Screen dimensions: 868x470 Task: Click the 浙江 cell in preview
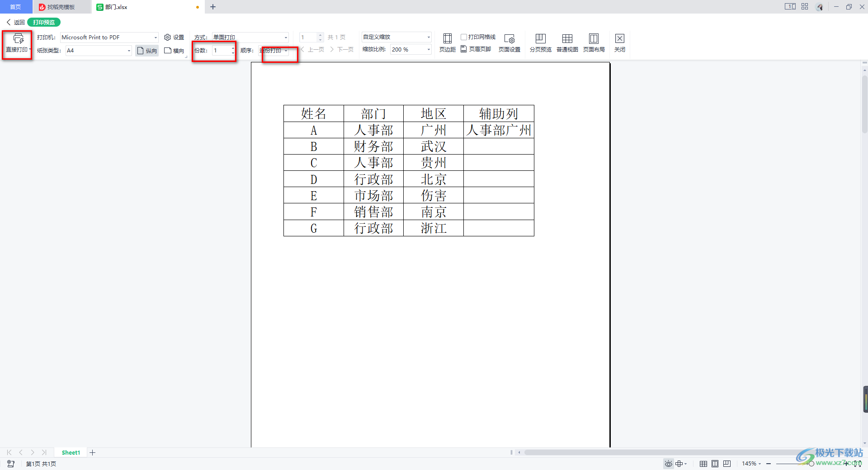434,228
